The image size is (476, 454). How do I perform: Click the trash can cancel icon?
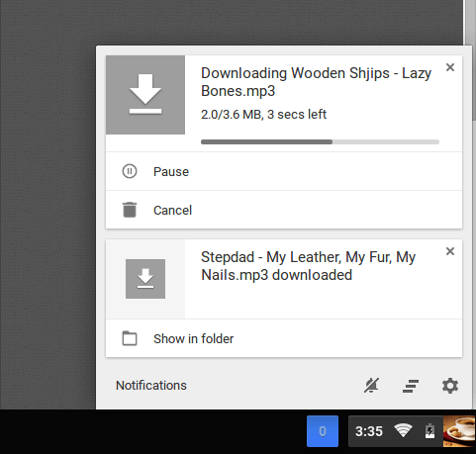[x=130, y=210]
